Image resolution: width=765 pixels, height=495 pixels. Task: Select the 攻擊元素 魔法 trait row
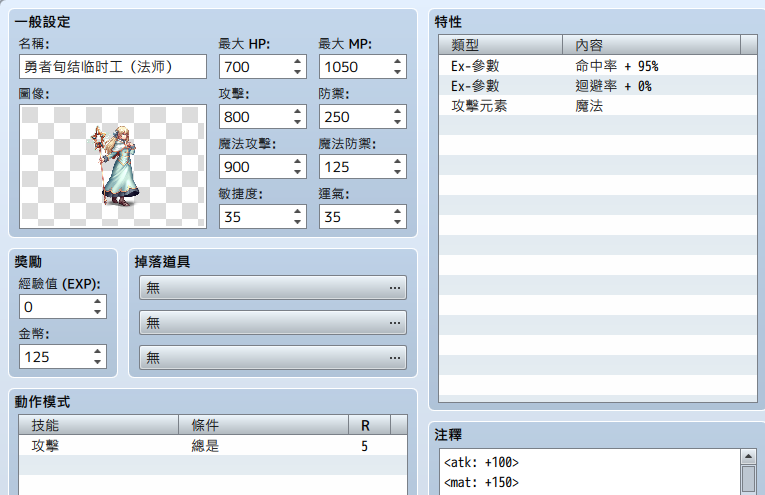(x=598, y=106)
